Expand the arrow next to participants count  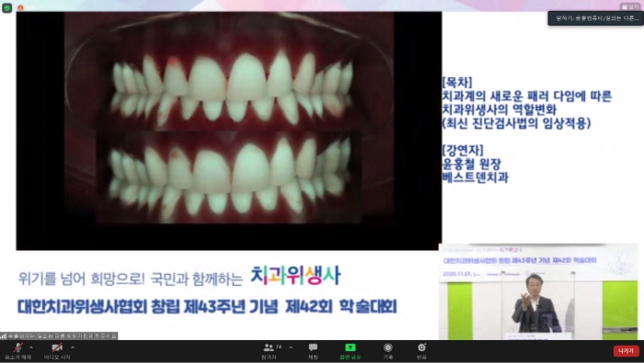click(x=291, y=347)
